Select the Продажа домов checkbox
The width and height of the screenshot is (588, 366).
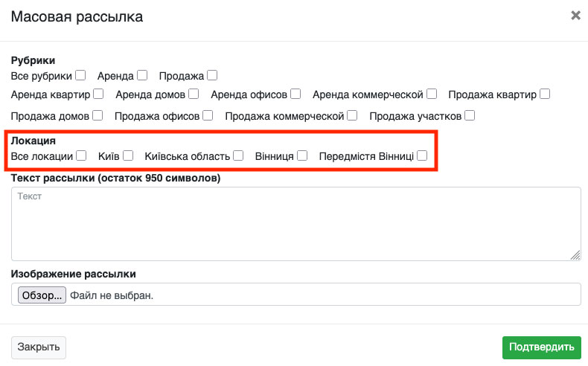pos(98,115)
